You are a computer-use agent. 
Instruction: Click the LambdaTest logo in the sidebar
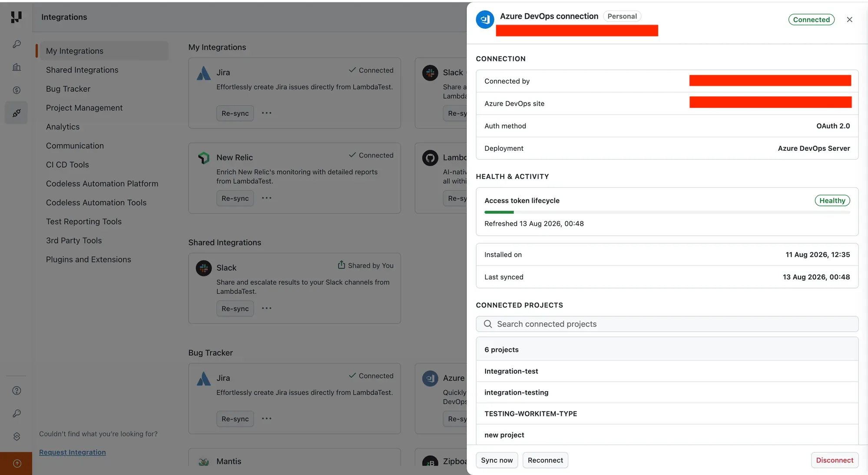(x=16, y=17)
